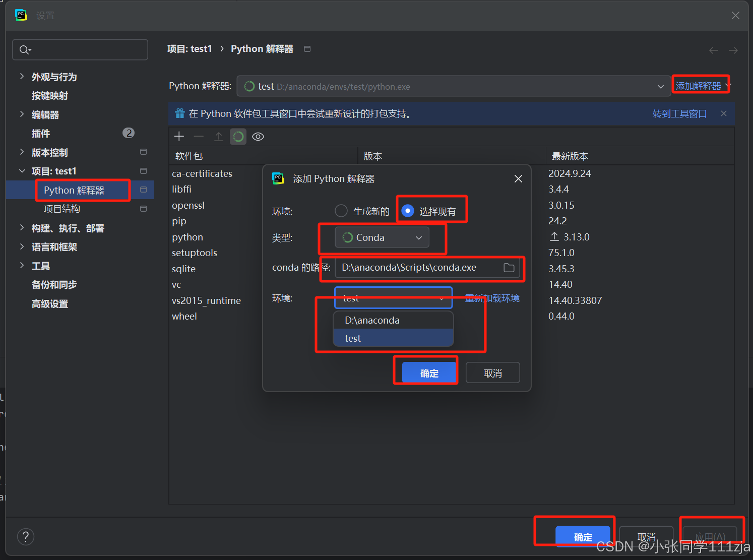Click the 重新加载环境 link
Viewport: 753px width, 560px height.
pos(492,298)
